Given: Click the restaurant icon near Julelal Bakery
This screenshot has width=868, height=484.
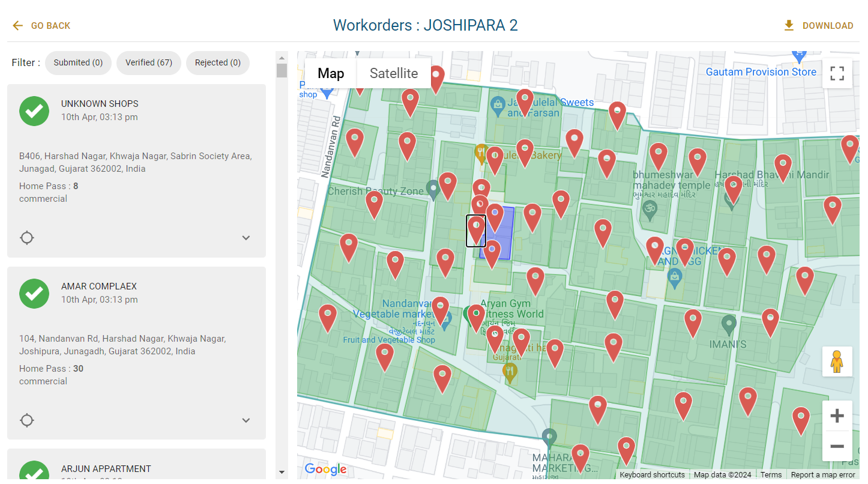Looking at the screenshot, I should 481,154.
